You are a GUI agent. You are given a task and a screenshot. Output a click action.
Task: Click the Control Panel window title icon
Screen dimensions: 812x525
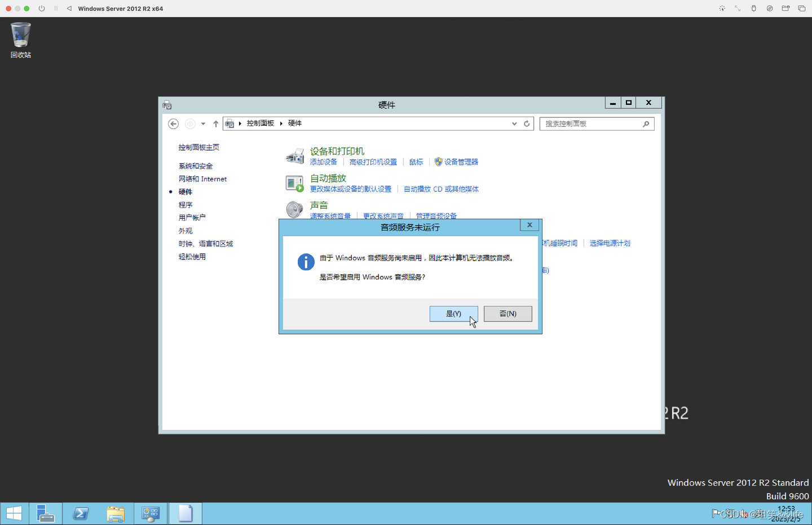point(167,105)
